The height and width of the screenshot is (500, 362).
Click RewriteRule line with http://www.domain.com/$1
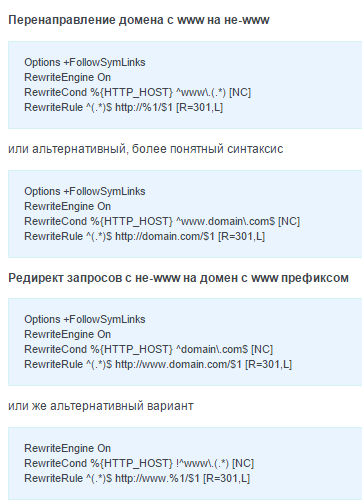tap(158, 364)
